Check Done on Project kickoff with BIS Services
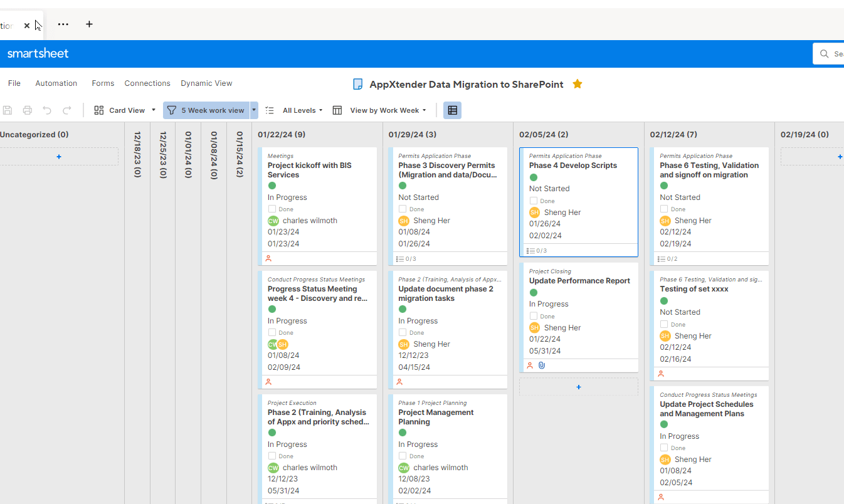Screen dimensions: 844x504 [x=272, y=209]
